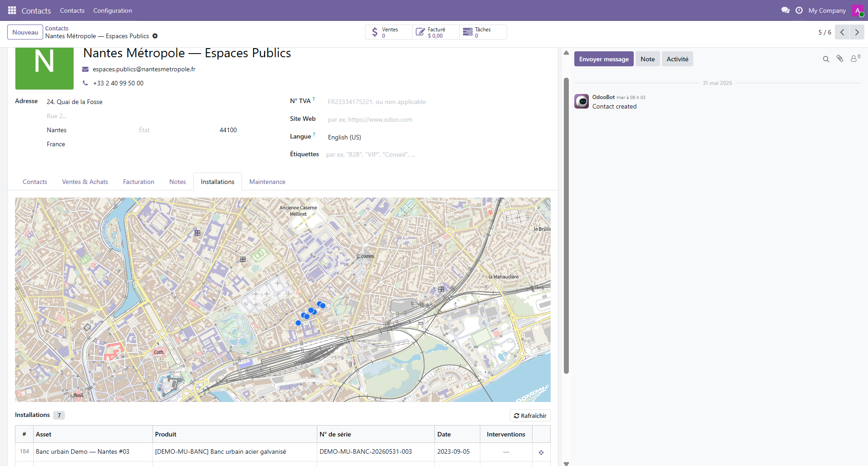Image resolution: width=868 pixels, height=466 pixels.
Task: Click the OdooBot avatar in chatter
Action: [x=582, y=101]
